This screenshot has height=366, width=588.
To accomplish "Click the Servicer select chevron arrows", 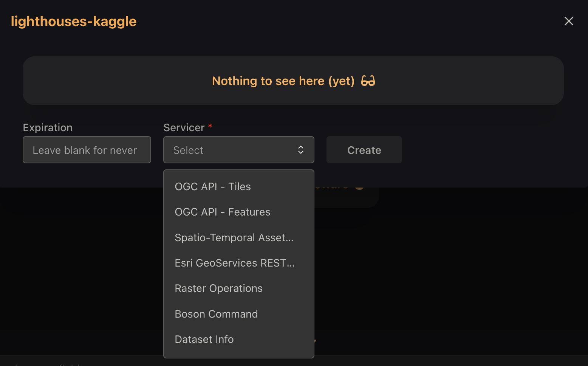I will 301,150.
